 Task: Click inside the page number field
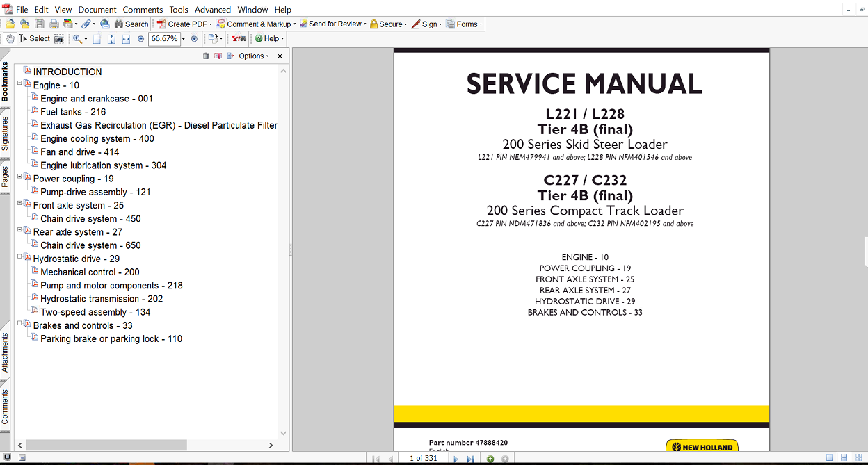pos(424,458)
